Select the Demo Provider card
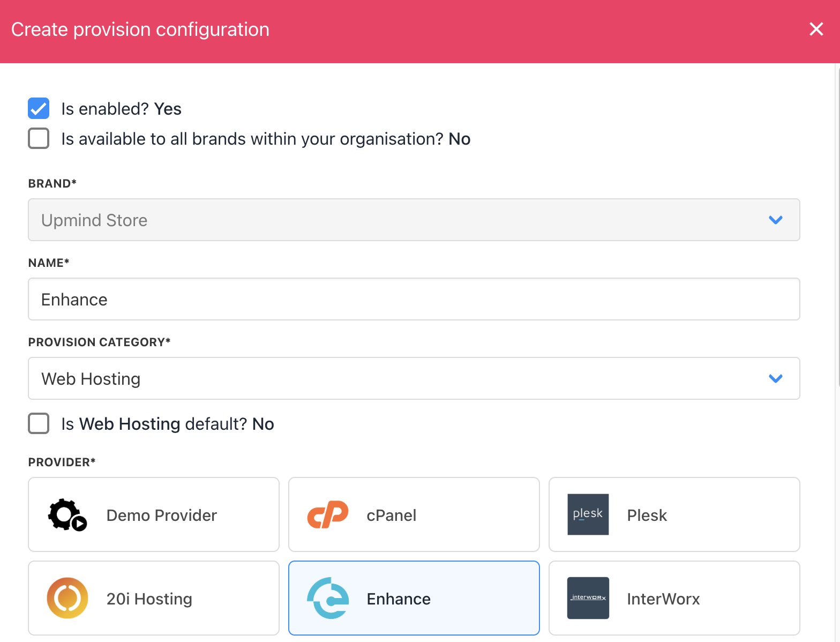The height and width of the screenshot is (642, 840). tap(154, 514)
